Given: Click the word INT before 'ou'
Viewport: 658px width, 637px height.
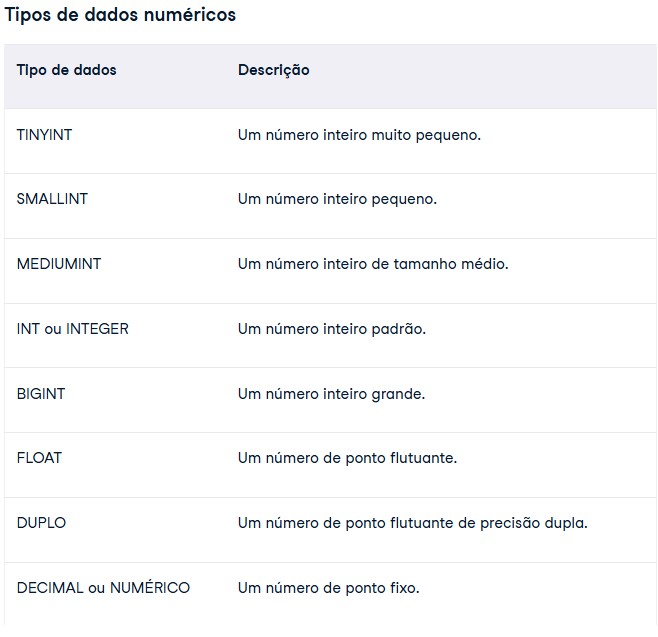Looking at the screenshot, I should [x=28, y=328].
